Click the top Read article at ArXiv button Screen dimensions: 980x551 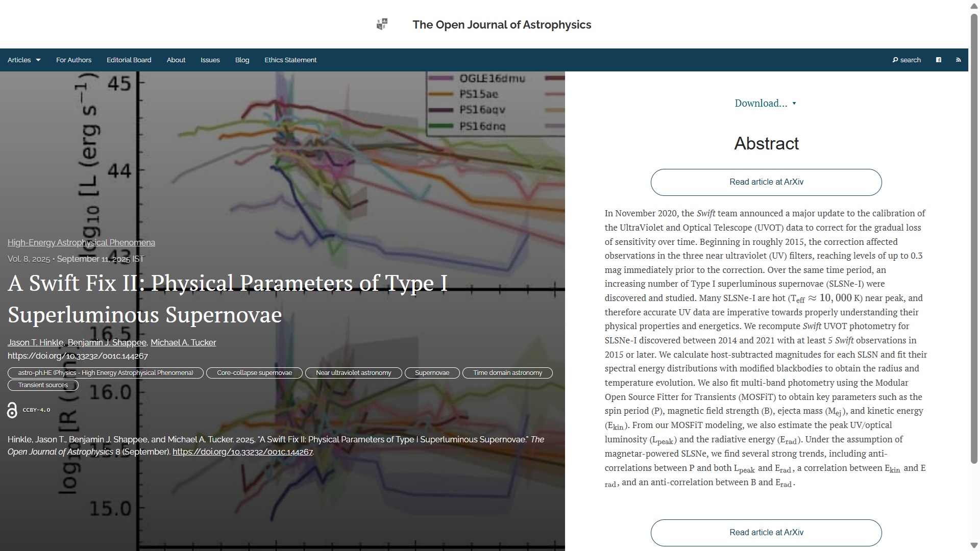pyautogui.click(x=766, y=182)
